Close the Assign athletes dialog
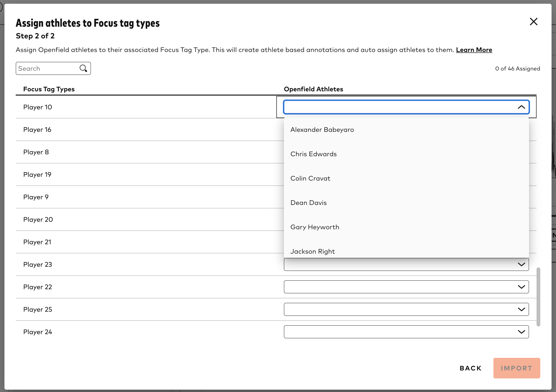This screenshot has width=556, height=392. (534, 22)
